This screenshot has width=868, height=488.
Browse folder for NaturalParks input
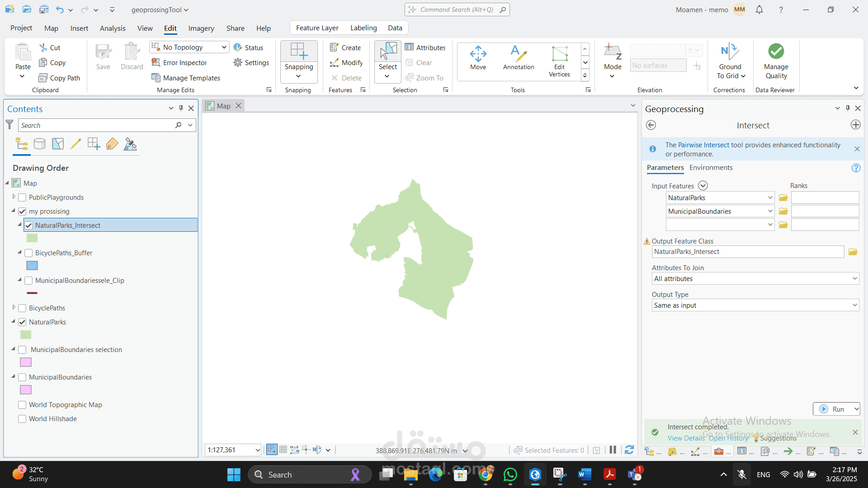pyautogui.click(x=783, y=198)
